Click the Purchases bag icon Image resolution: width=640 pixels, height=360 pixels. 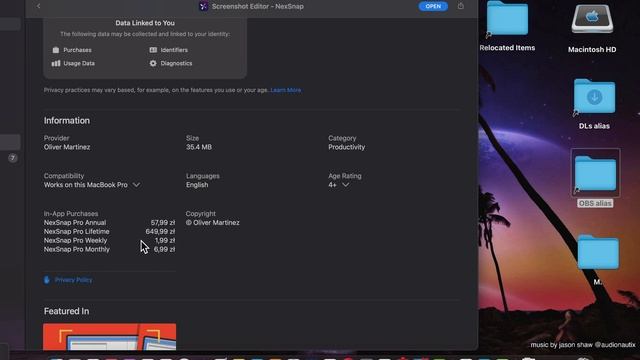click(x=56, y=50)
